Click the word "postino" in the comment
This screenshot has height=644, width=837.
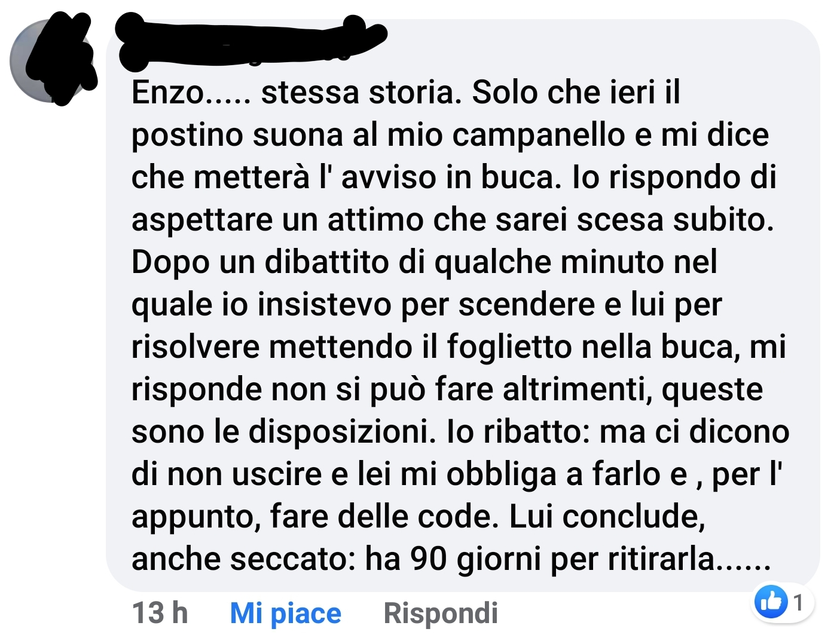[187, 136]
